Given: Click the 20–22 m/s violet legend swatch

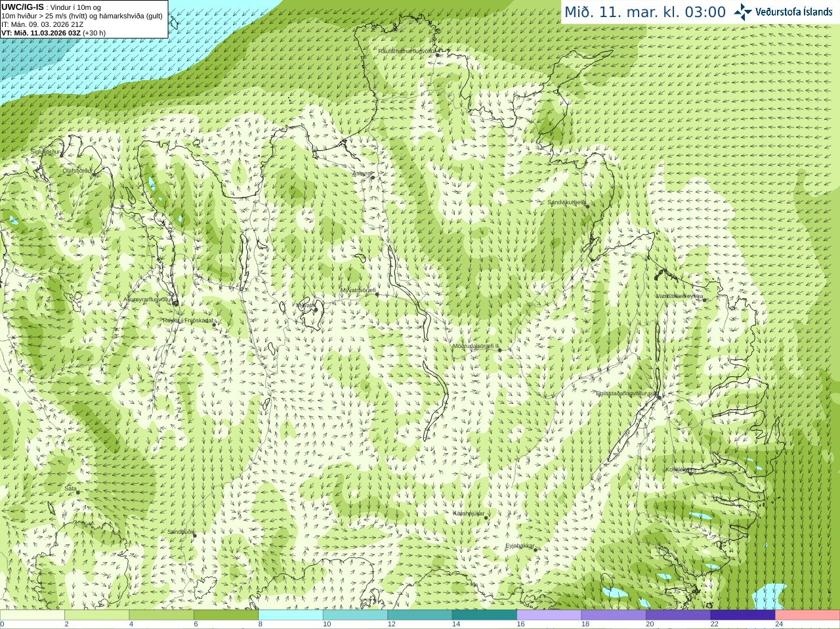Looking at the screenshot, I should point(679,615).
